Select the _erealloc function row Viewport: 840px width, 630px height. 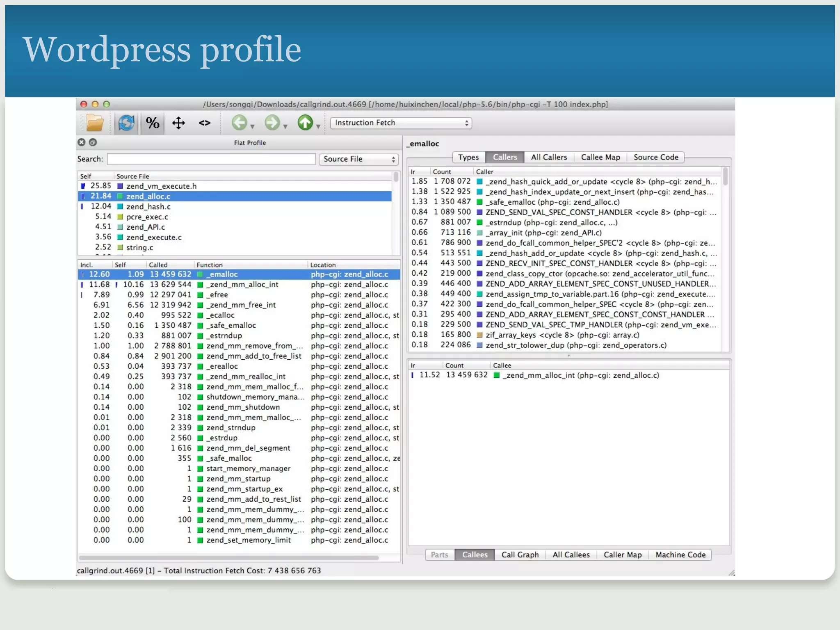pos(239,366)
